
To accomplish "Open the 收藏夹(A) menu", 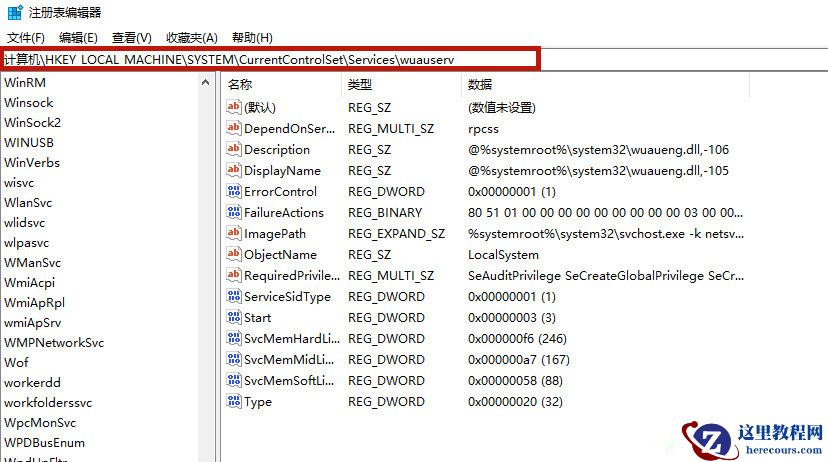I will pyautogui.click(x=192, y=38).
